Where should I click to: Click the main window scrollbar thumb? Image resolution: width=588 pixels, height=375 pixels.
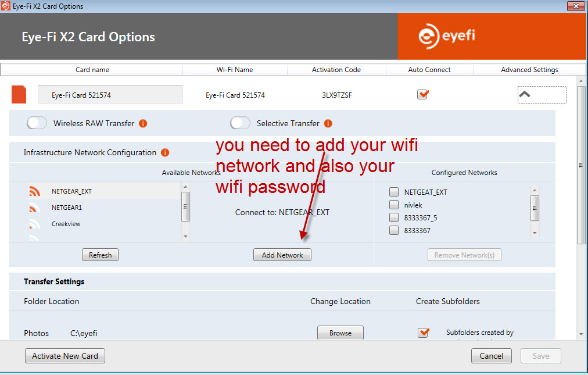[x=581, y=165]
